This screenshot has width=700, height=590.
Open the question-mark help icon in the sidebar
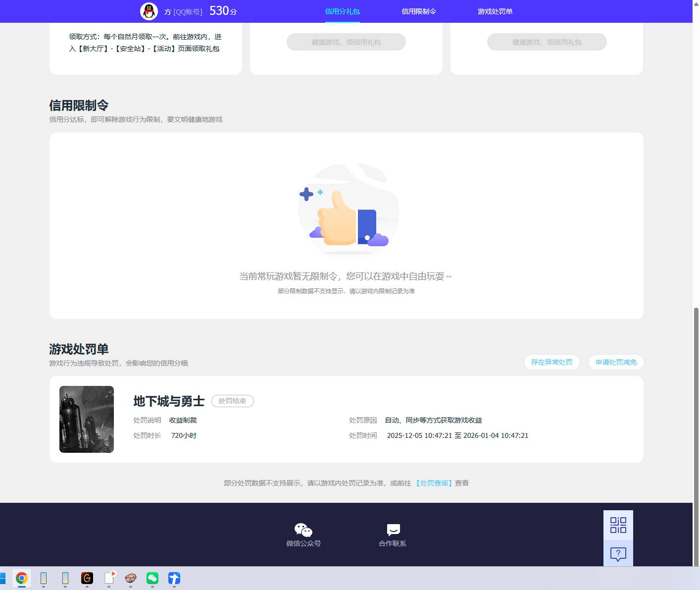coord(618,555)
